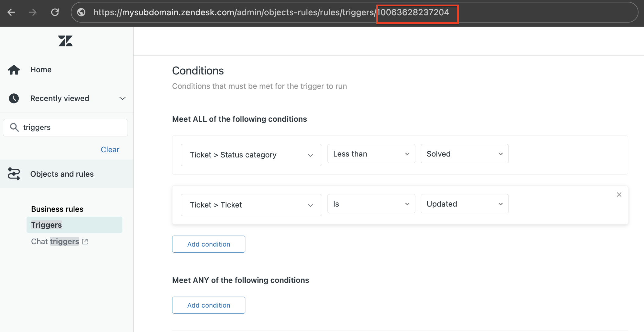The width and height of the screenshot is (644, 332).
Task: Click the Recently viewed clock icon
Action: 15,98
